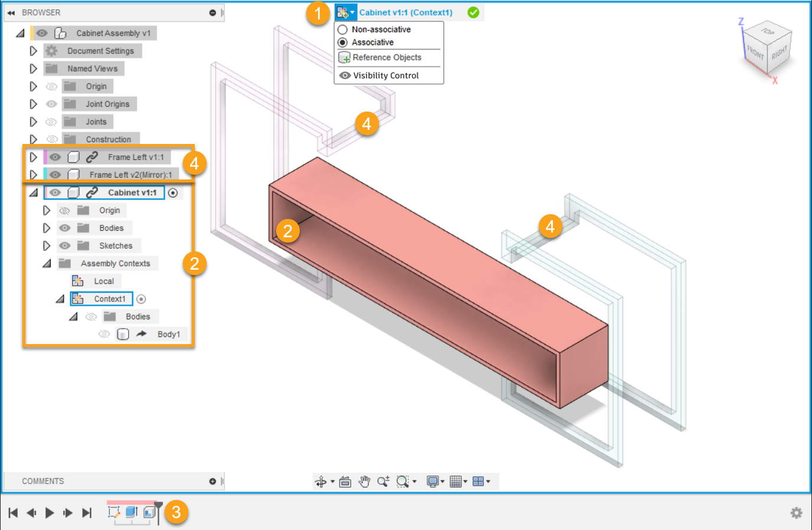Screen dimensions: 812x530
Task: Click the link icon of Frame Left v1:1
Action: pos(92,157)
